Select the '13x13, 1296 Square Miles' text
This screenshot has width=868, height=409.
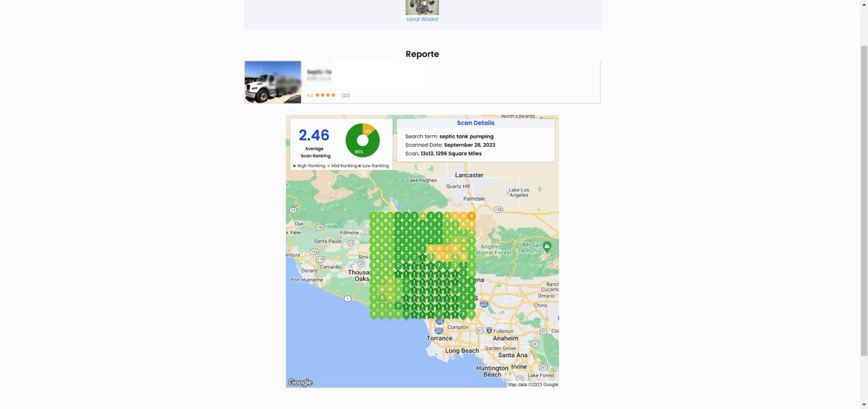point(451,153)
